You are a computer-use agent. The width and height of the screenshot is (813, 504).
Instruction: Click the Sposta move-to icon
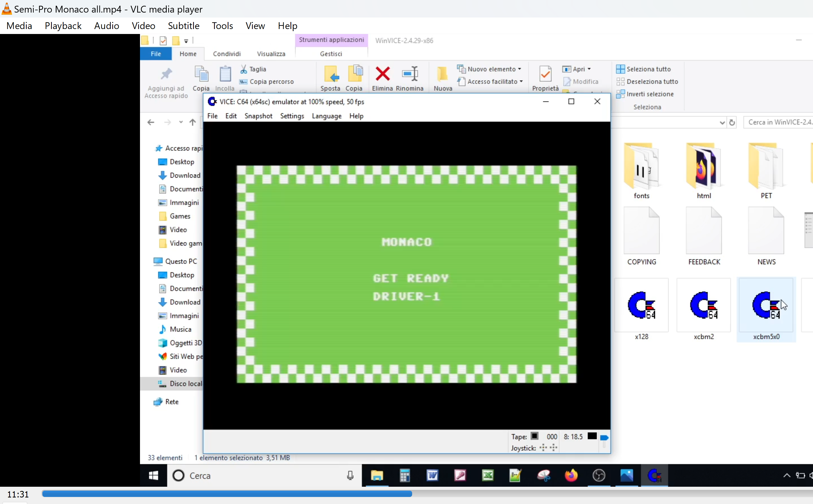330,74
